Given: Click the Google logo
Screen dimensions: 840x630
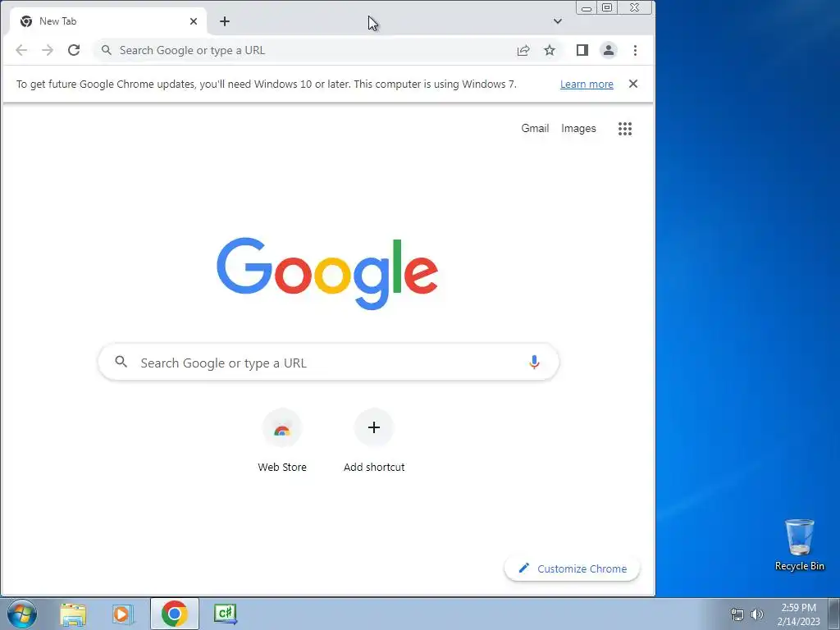Looking at the screenshot, I should click(x=327, y=274).
